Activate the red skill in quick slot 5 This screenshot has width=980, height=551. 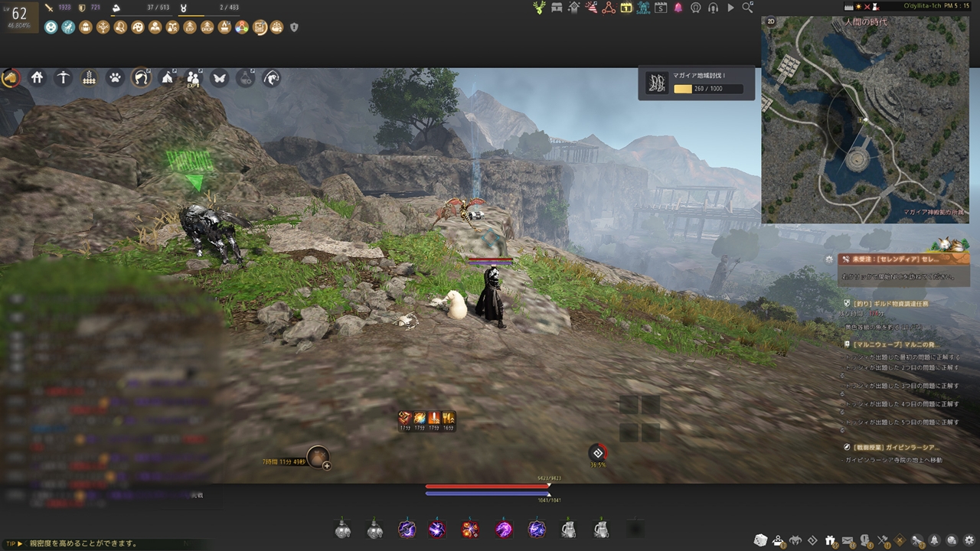[x=470, y=529]
